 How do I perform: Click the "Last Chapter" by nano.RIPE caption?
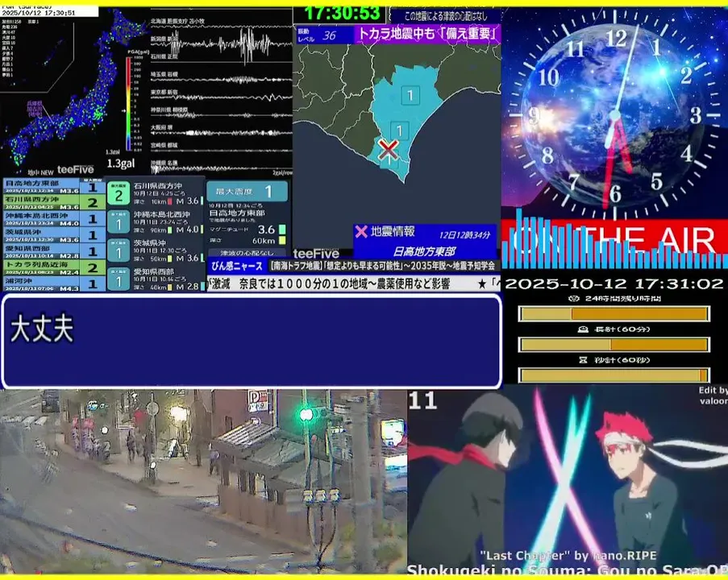click(x=568, y=555)
